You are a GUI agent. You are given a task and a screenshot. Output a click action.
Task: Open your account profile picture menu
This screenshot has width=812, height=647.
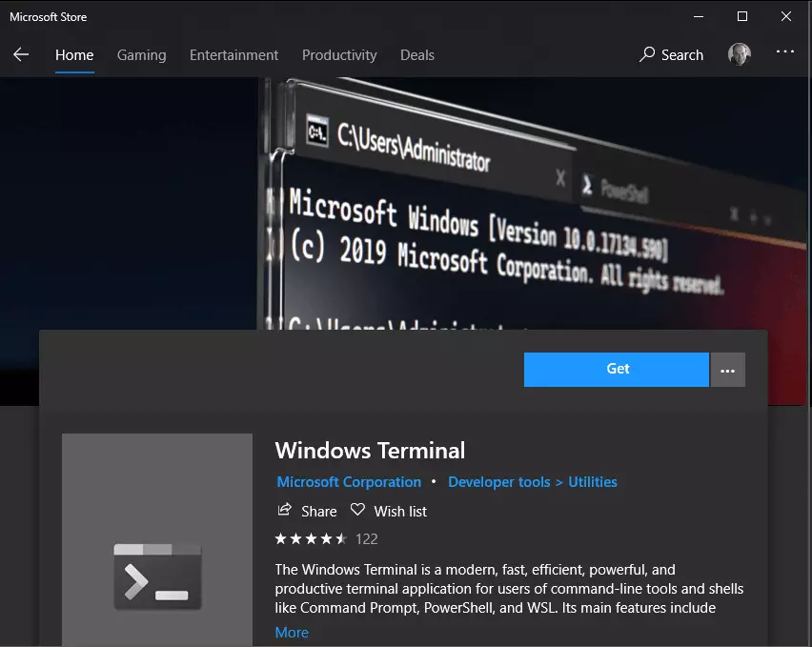pyautogui.click(x=739, y=53)
